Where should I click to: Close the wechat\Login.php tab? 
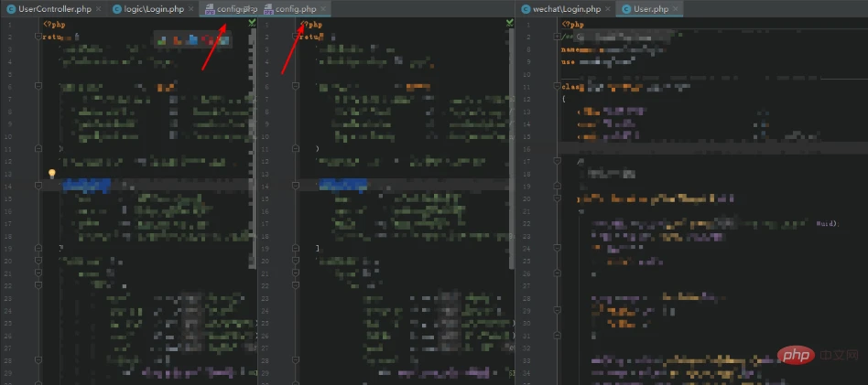click(609, 9)
